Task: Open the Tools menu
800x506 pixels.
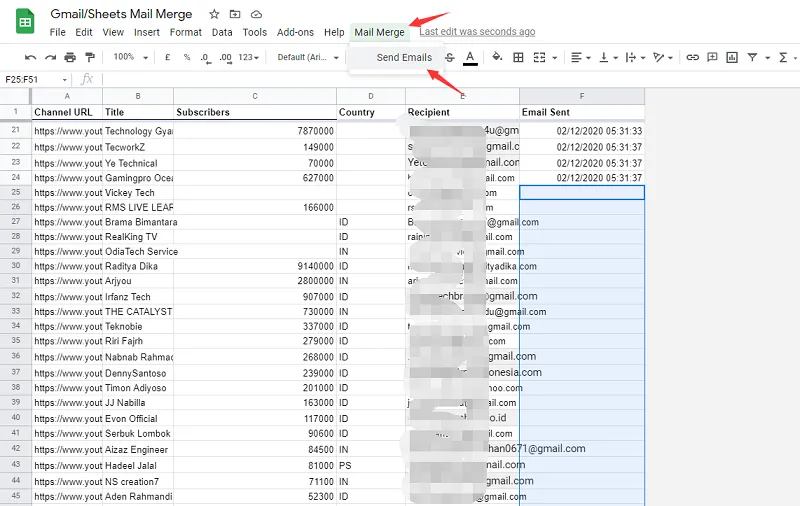Action: [x=255, y=32]
